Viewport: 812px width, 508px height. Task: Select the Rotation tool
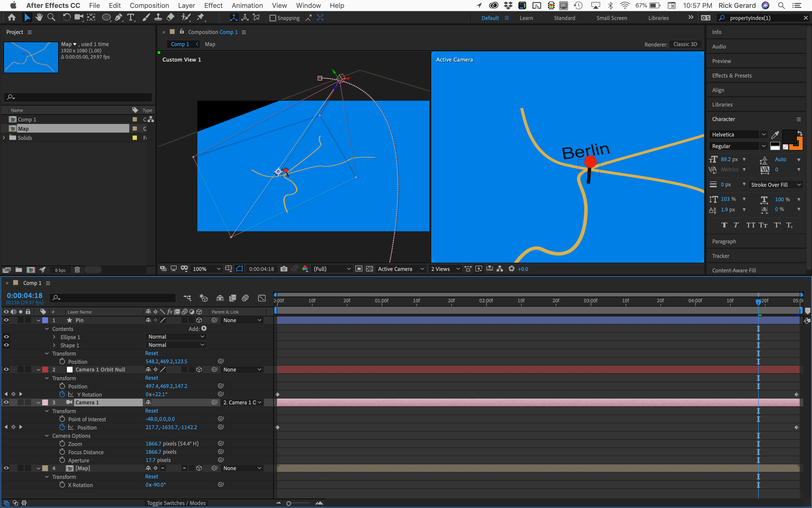coord(66,18)
